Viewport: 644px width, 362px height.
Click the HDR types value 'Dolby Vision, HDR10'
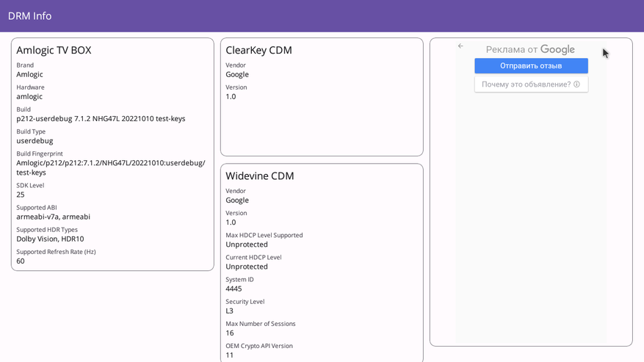coord(50,239)
